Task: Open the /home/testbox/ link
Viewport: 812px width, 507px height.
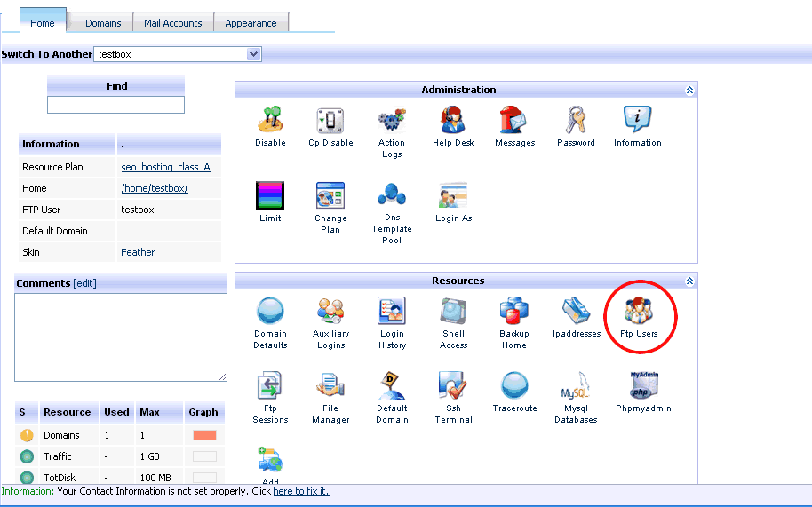Action: tap(155, 188)
